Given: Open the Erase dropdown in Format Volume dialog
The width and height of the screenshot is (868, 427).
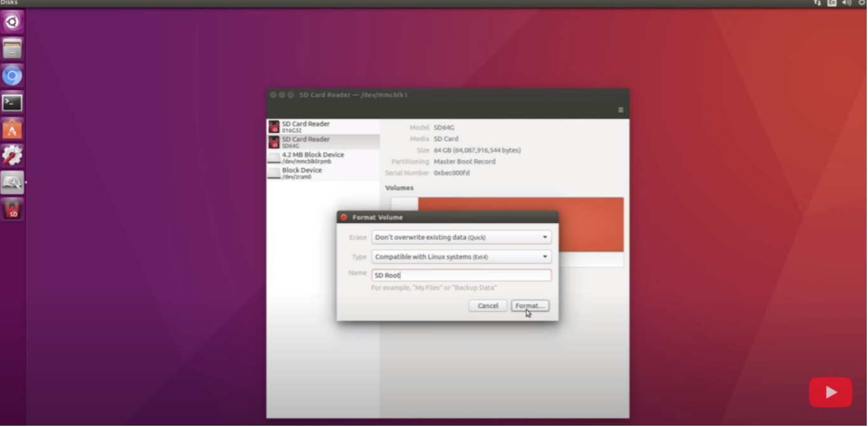Looking at the screenshot, I should coord(461,237).
